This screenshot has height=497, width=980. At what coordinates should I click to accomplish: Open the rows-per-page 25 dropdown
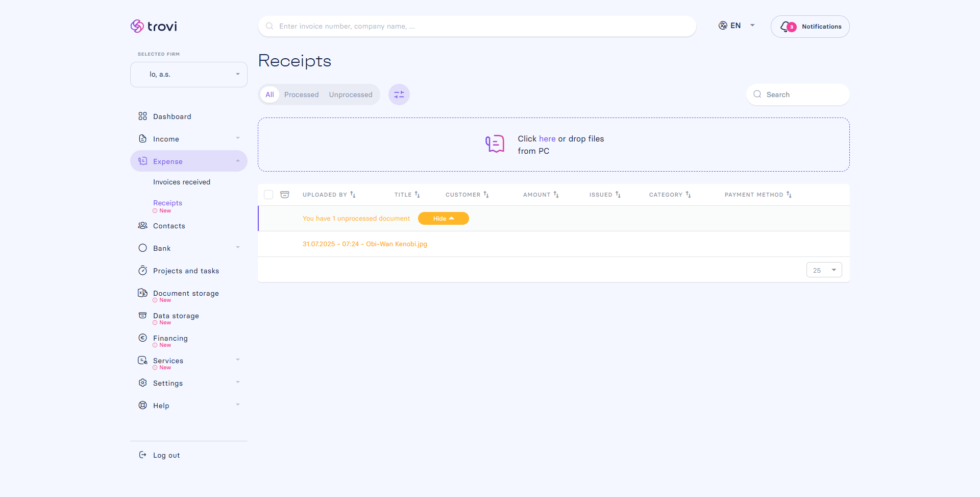[824, 270]
